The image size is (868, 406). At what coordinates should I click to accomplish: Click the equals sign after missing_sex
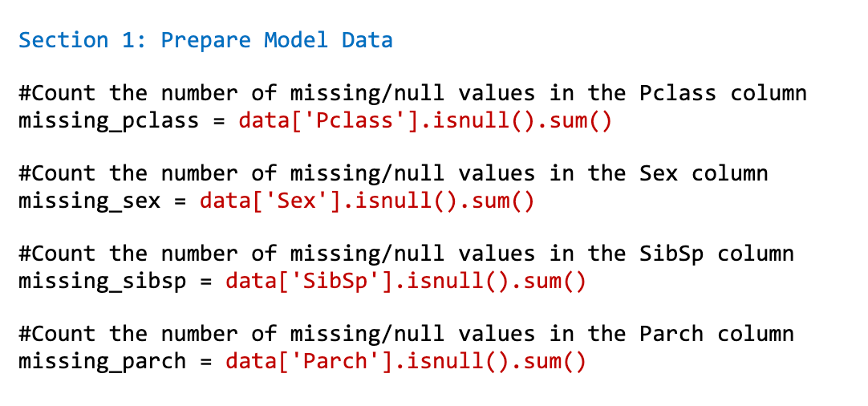click(x=180, y=201)
